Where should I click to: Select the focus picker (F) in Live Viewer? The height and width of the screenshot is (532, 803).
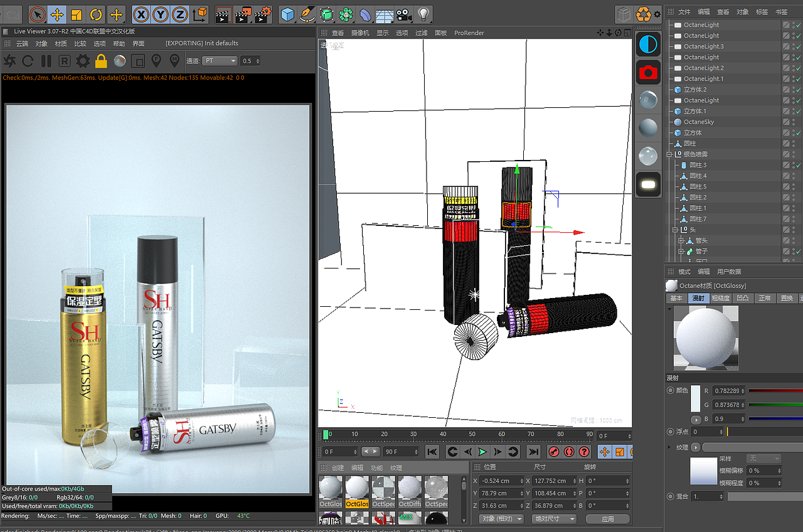(156, 60)
